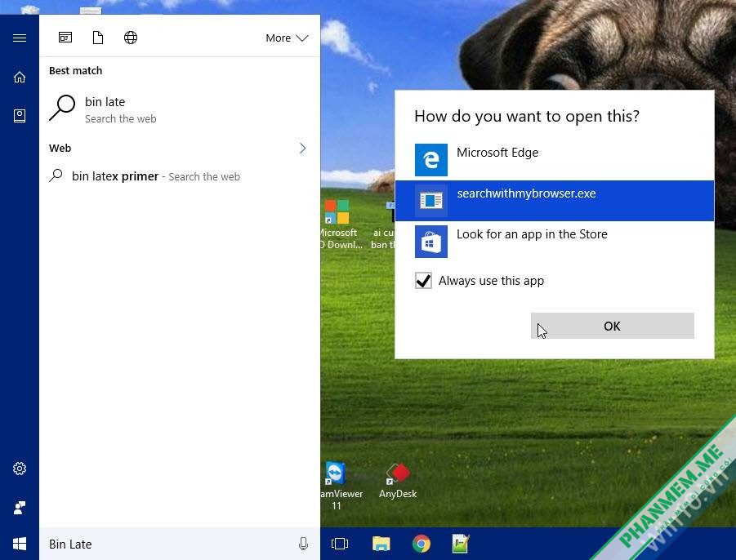The image size is (736, 560).
Task: Open the Cortana hamburger menu
Action: pos(20,38)
